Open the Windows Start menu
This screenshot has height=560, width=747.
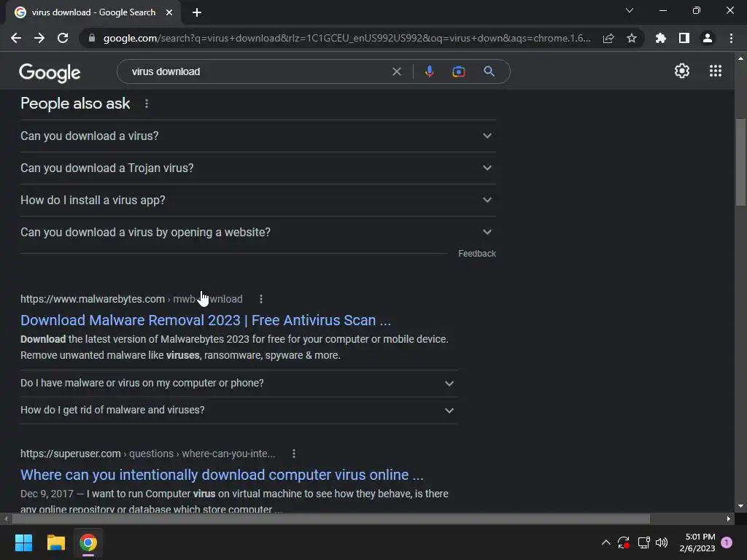click(x=23, y=542)
